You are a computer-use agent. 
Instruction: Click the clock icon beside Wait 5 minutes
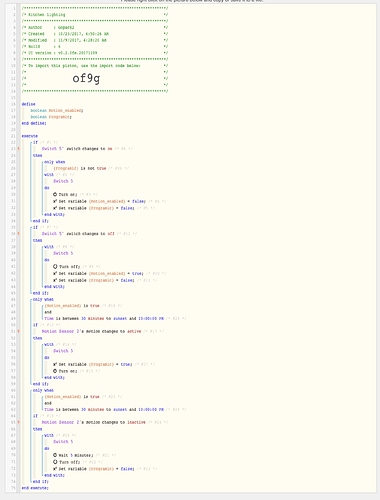click(55, 455)
